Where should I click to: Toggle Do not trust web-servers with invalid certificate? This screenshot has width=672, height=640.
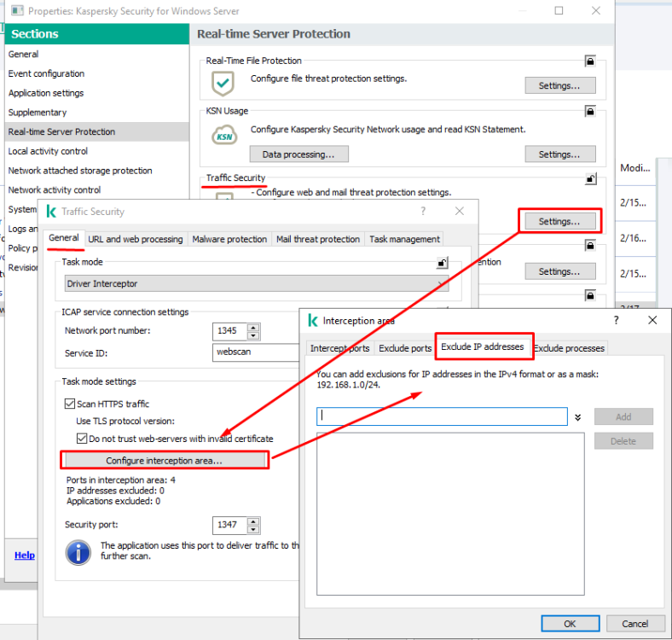(81, 439)
